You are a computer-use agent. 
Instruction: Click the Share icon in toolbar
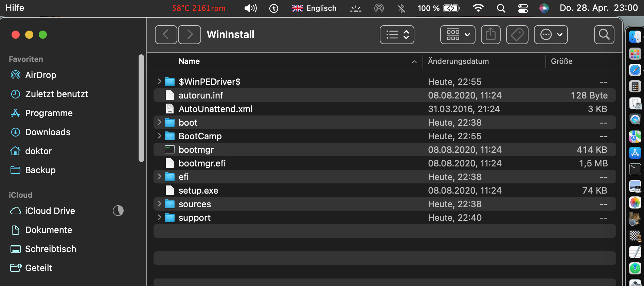point(490,35)
